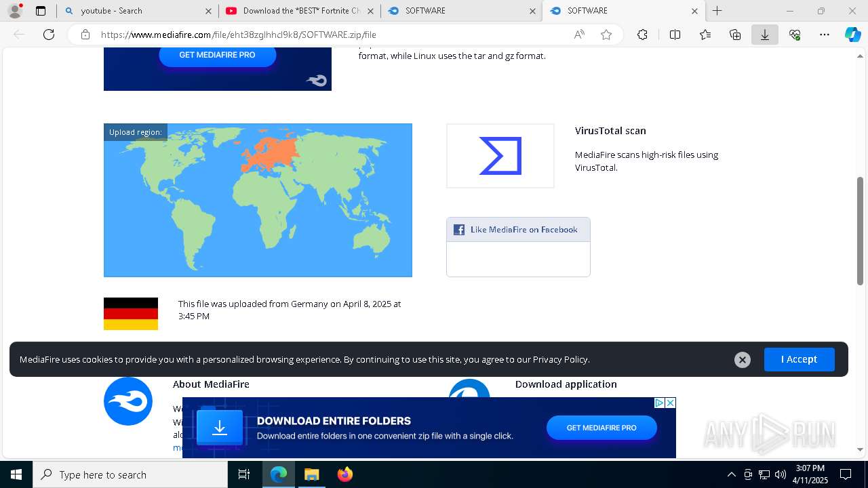Open File Explorer from the taskbar
This screenshot has height=488, width=868.
coord(311,474)
